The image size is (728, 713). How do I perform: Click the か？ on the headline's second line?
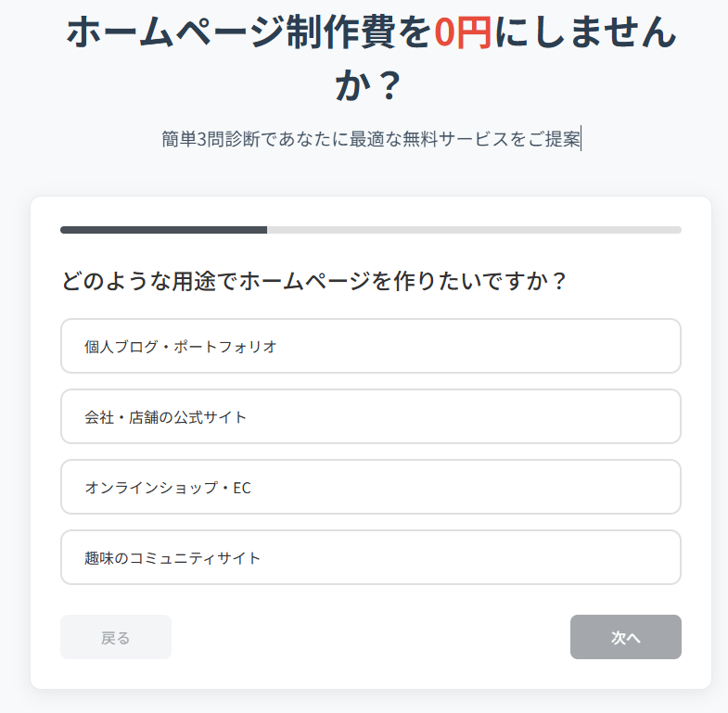coord(368,86)
